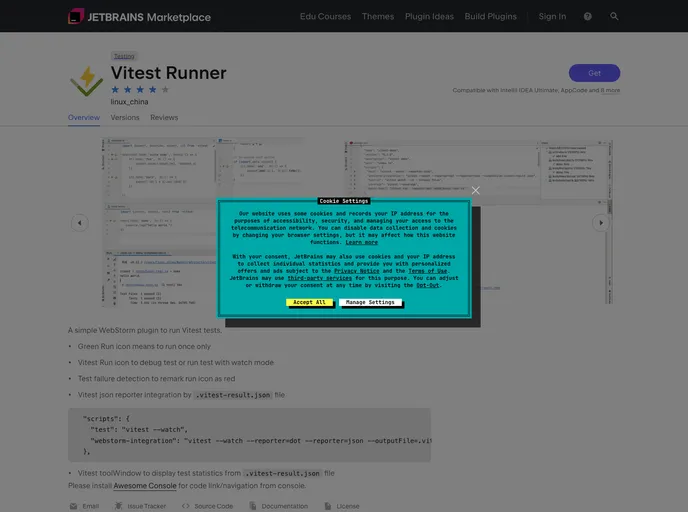
Task: Switch to the Overview tab
Action: pos(84,118)
